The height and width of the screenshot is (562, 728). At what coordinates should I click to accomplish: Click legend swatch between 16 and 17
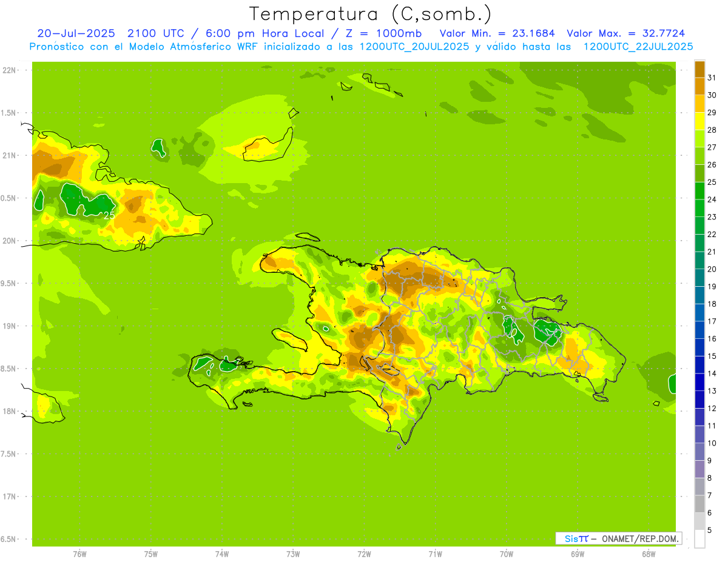699,330
